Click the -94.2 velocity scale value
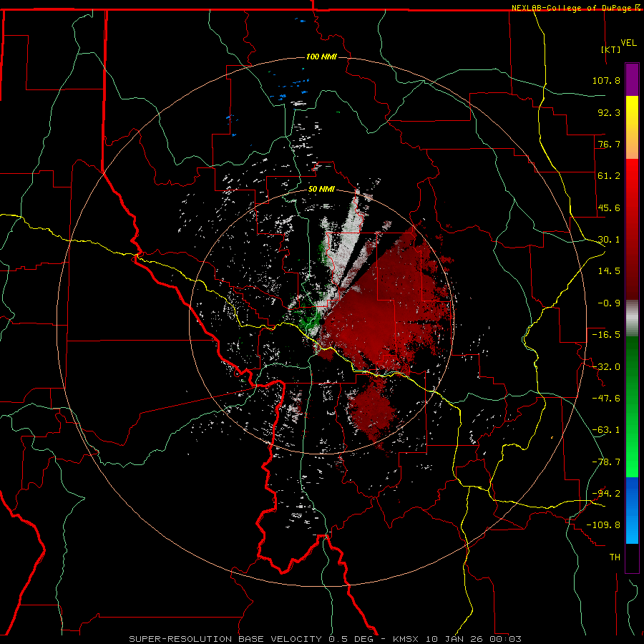The image size is (644, 644). click(606, 494)
